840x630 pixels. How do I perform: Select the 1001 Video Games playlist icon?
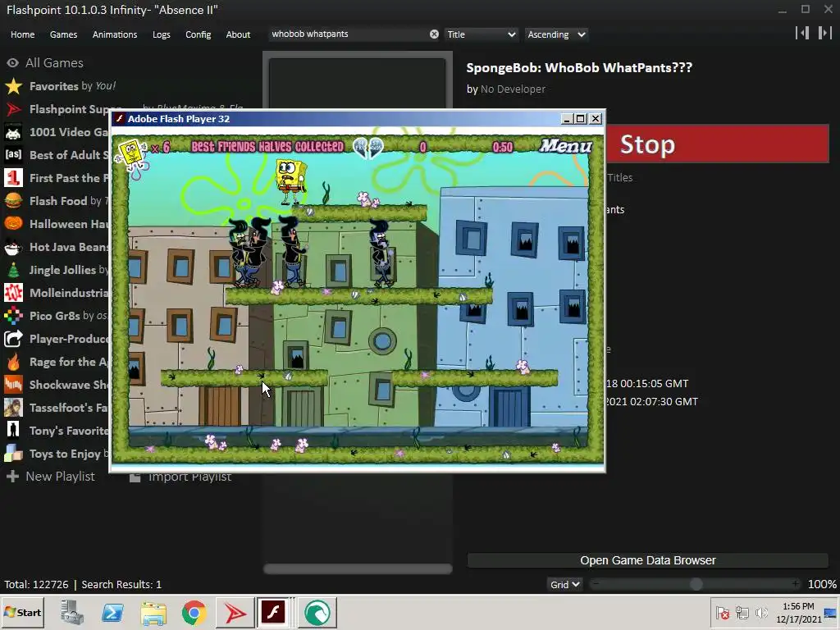13,132
